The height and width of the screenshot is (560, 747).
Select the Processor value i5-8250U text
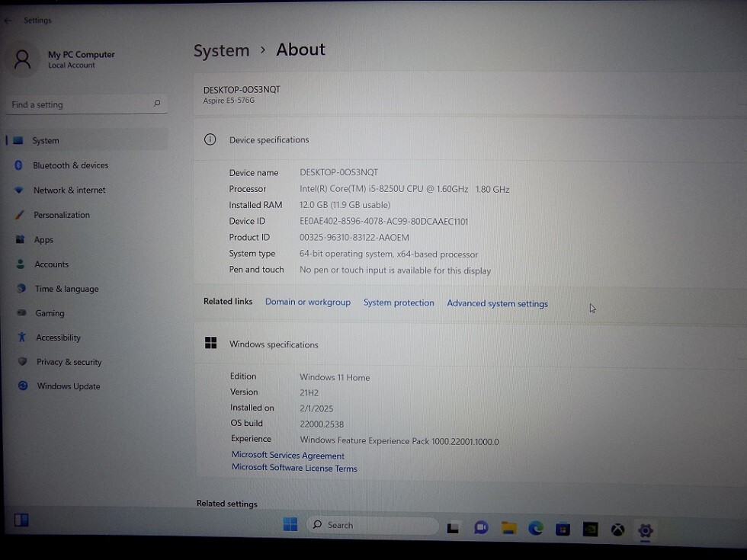click(405, 189)
